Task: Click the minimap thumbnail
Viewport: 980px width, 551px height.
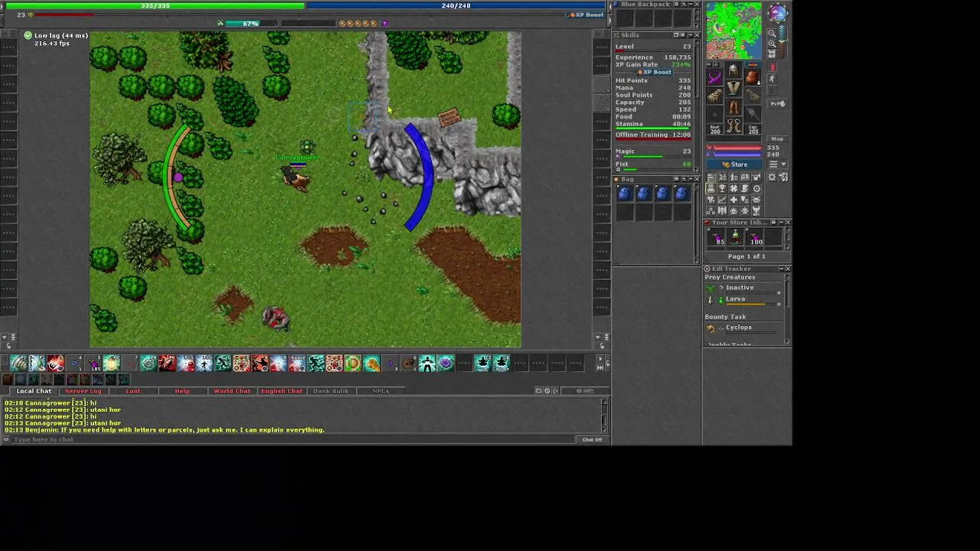Action: [734, 31]
